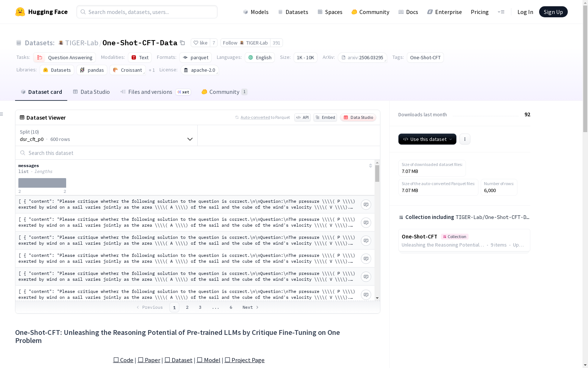Expand the Split dsr_cft_p0 dropdown
The width and height of the screenshot is (588, 368).
pyautogui.click(x=106, y=135)
